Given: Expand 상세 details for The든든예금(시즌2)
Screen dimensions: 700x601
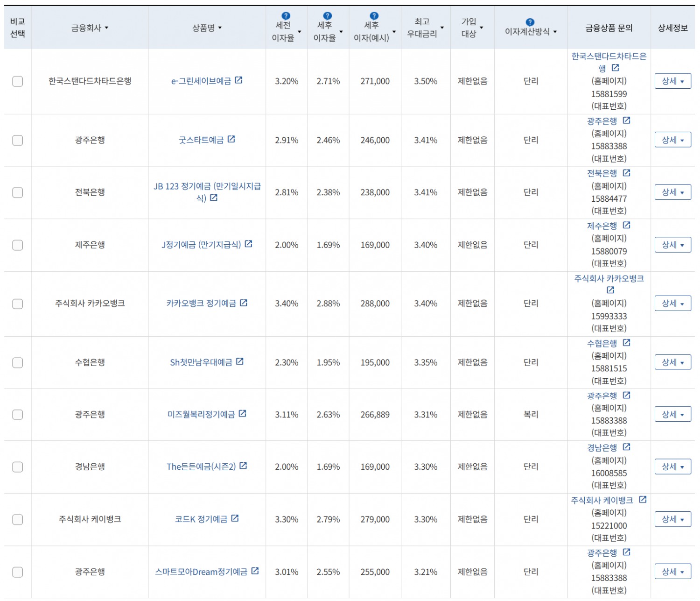Looking at the screenshot, I should [x=673, y=467].
